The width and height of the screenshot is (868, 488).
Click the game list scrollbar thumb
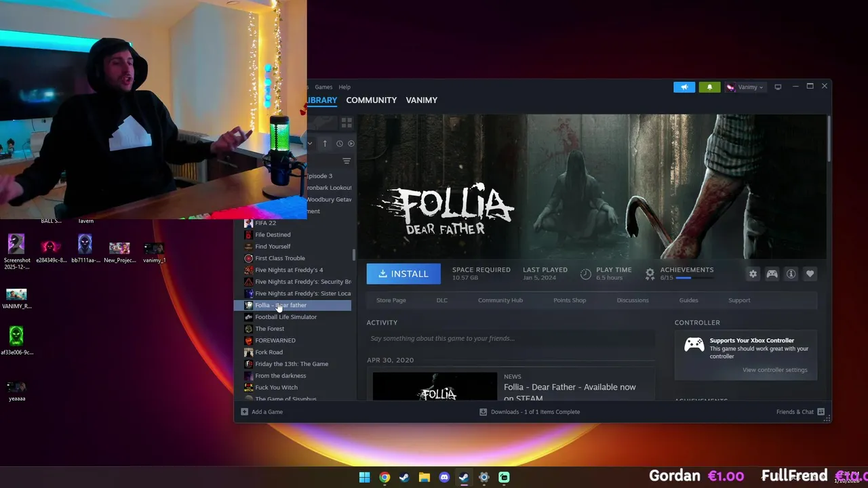coord(353,255)
